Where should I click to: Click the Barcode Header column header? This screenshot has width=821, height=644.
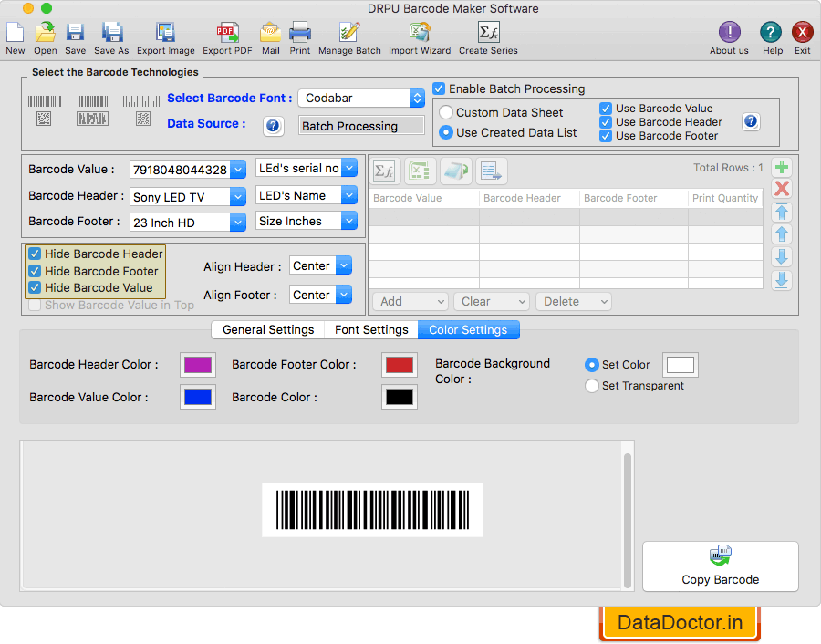[x=529, y=199]
